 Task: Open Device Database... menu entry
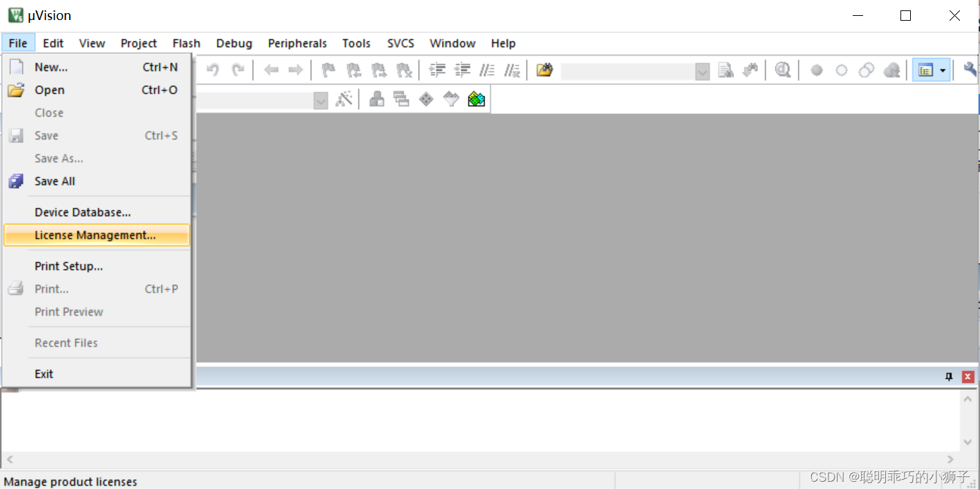coord(96,212)
